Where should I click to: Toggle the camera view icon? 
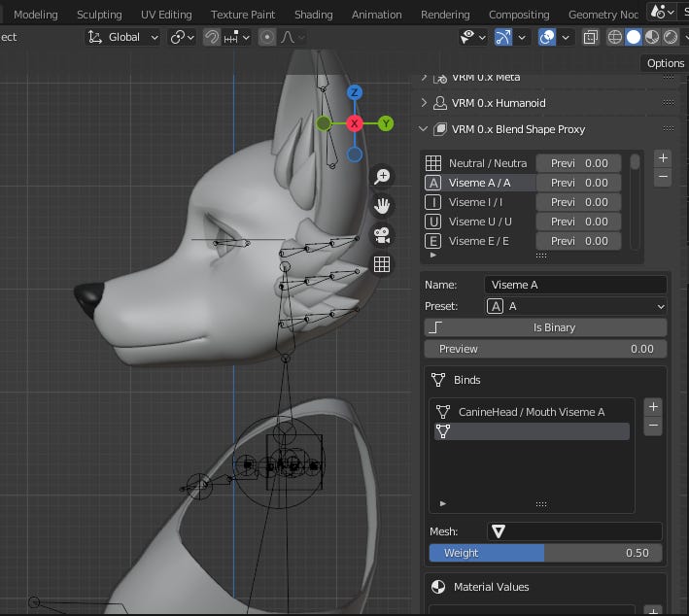pos(382,235)
